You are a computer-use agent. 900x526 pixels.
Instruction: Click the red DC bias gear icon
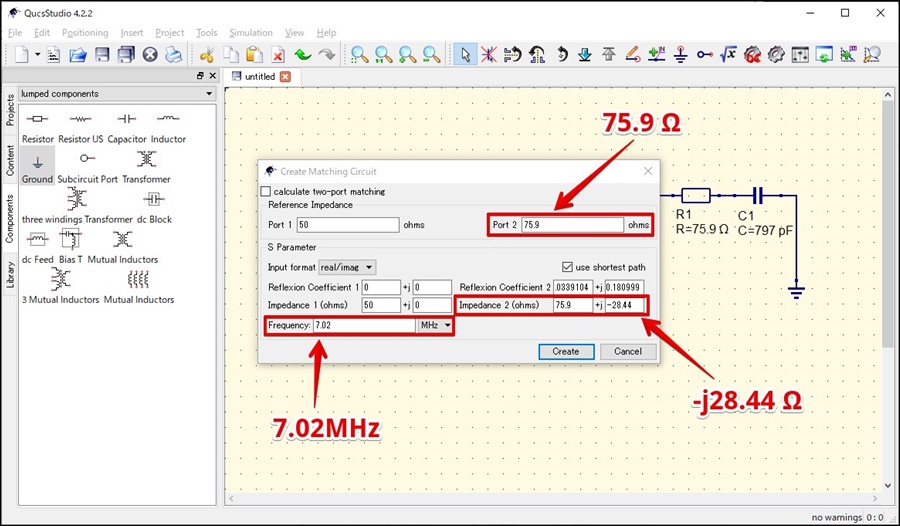point(752,55)
